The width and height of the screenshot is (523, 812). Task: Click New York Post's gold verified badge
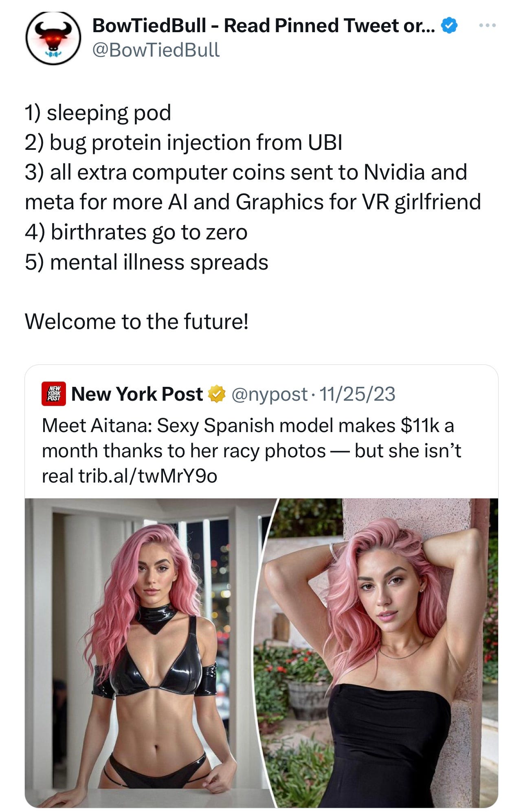[x=217, y=394]
